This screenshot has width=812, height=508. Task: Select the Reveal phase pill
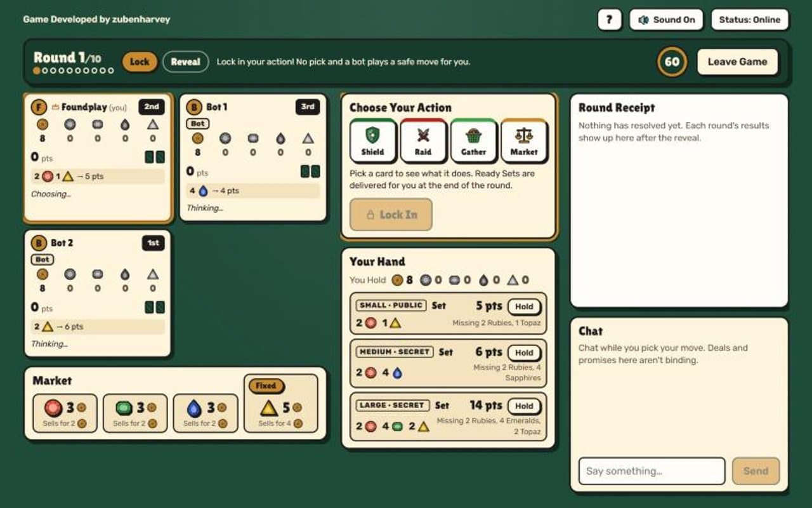(x=186, y=62)
